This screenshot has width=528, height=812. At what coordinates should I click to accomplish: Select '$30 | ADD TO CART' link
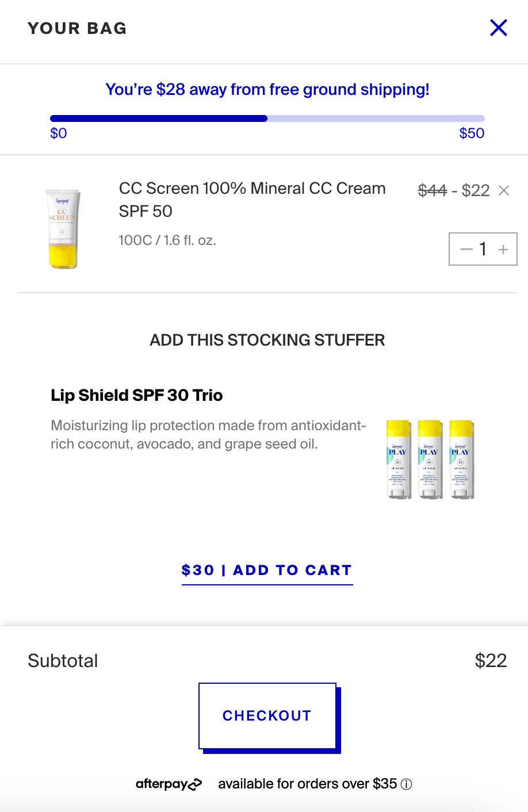pos(267,570)
